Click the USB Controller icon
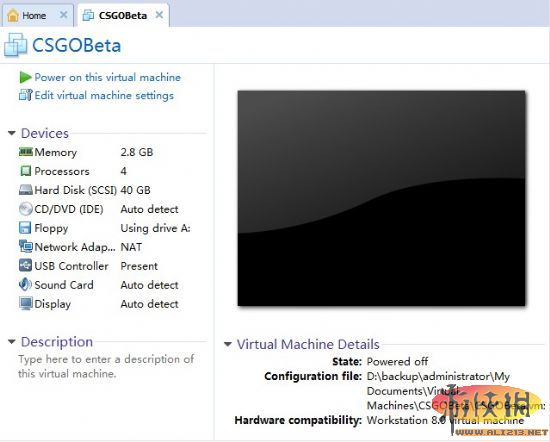Image resolution: width=550 pixels, height=442 pixels. (x=25, y=266)
